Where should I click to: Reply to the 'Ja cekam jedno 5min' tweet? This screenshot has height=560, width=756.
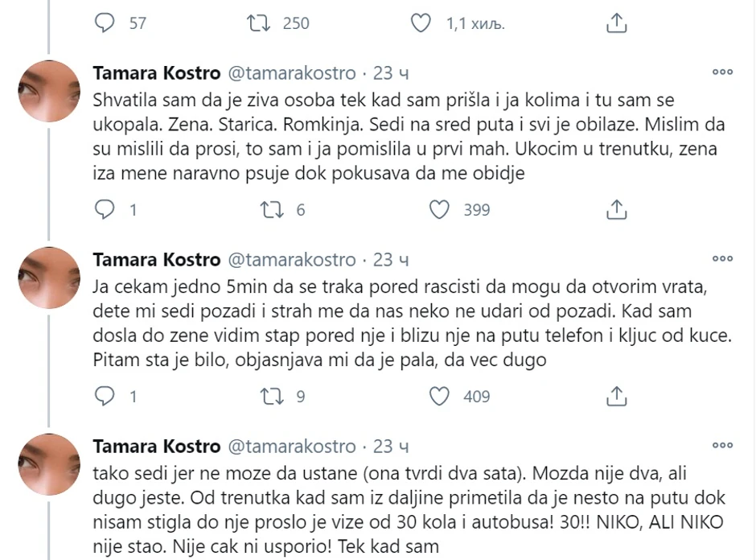pyautogui.click(x=106, y=396)
